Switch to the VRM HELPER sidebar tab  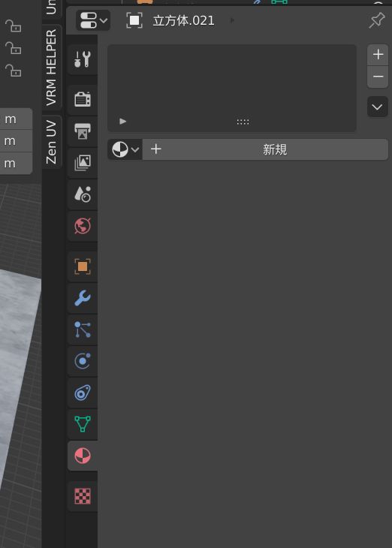pos(51,67)
